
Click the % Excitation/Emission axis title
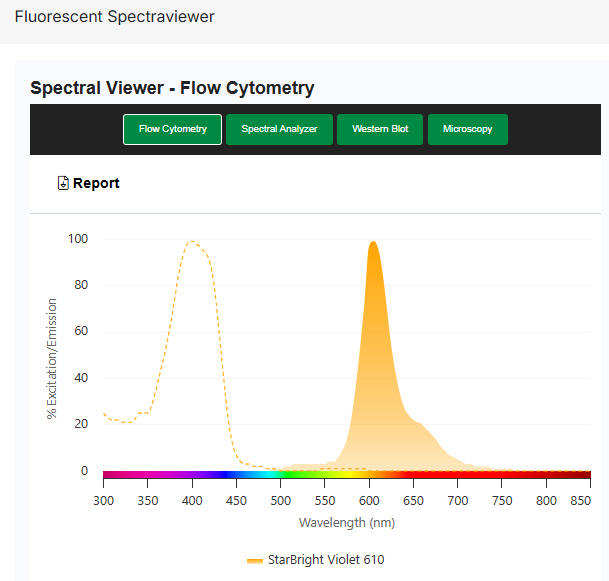click(52, 358)
